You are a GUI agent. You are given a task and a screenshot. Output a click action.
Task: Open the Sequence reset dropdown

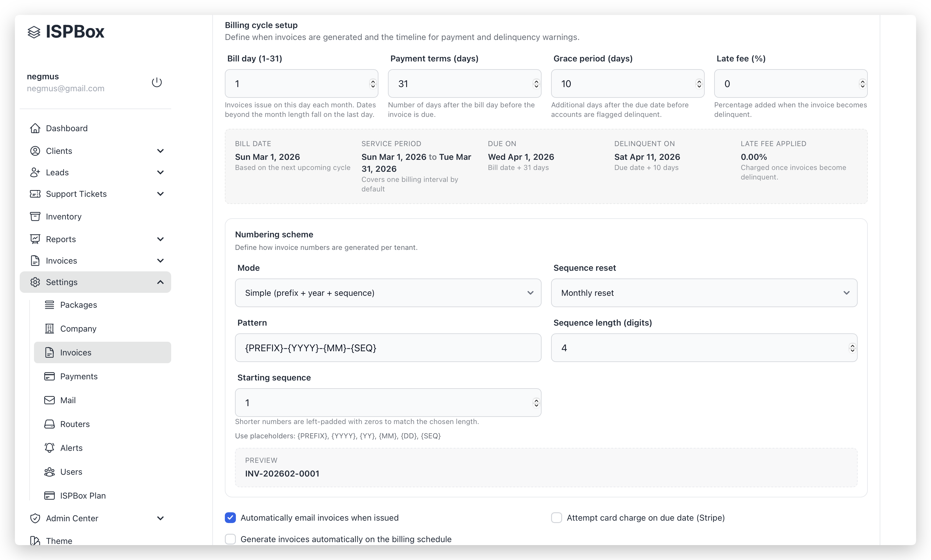pyautogui.click(x=704, y=293)
